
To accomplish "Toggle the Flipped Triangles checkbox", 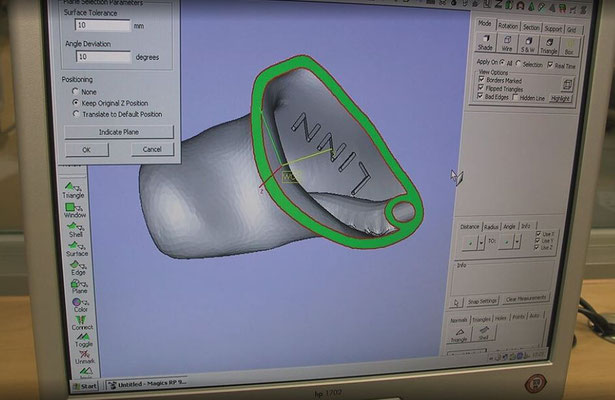I will click(x=481, y=87).
